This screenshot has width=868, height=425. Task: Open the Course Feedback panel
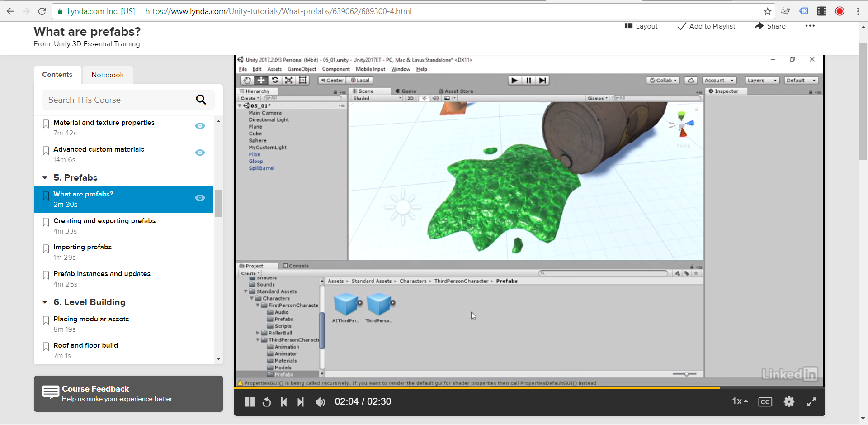pyautogui.click(x=128, y=394)
